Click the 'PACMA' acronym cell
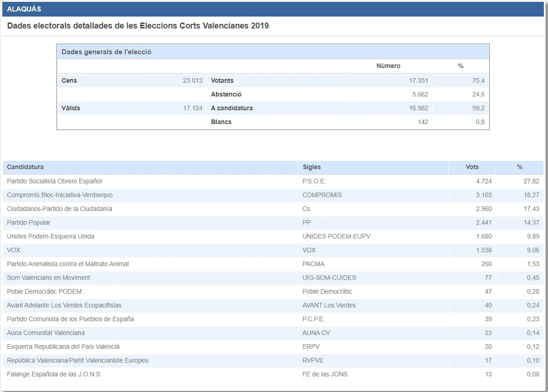 pos(313,264)
